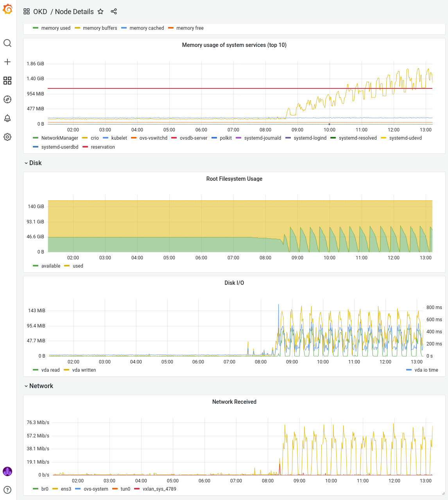Toggle the crio series in legend

coord(95,138)
